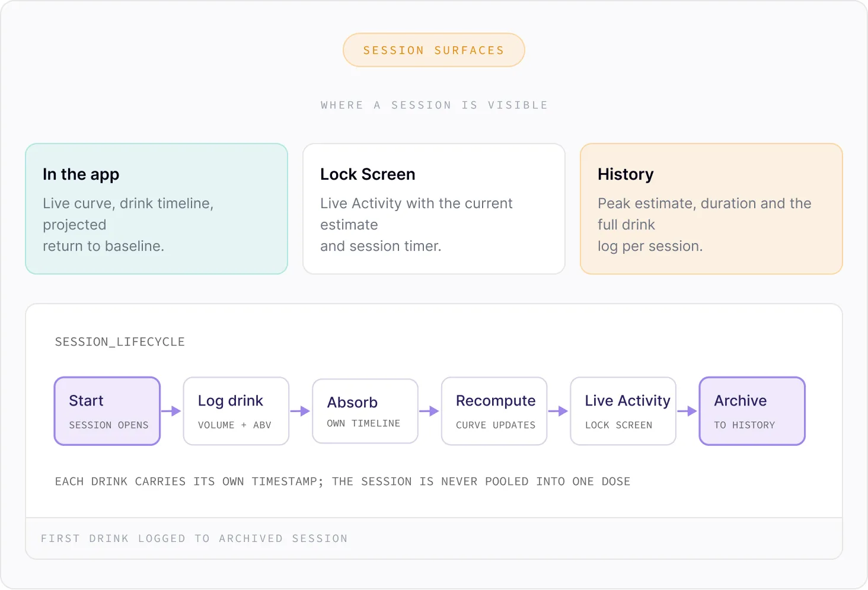
Task: Click 'FIRST DRINK LOGGED TO ARCHIVED SESSION' footer
Action: point(194,538)
